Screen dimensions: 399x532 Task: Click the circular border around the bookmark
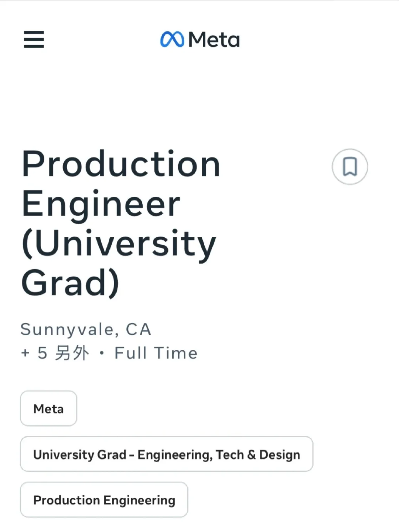point(350,167)
